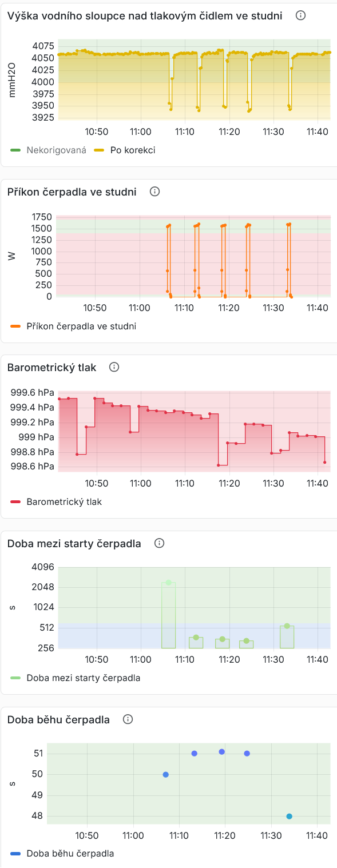Click the bar near 11:33 in starts interval chart

(287, 637)
